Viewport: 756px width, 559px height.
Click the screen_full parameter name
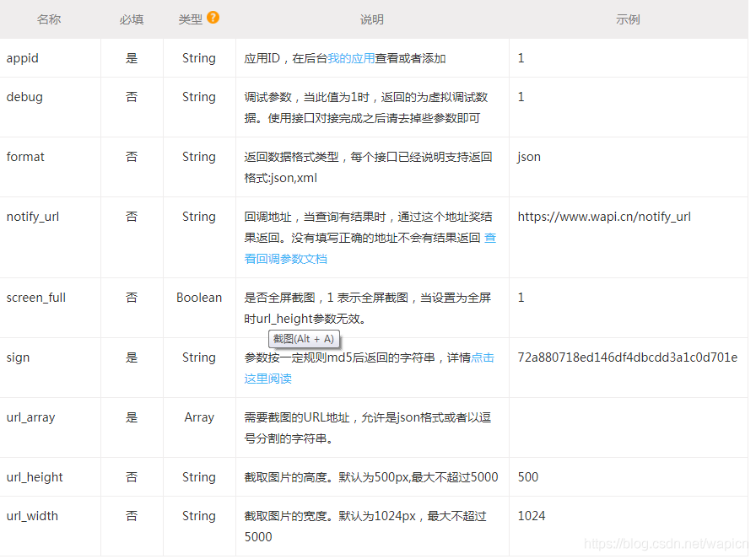click(36, 298)
